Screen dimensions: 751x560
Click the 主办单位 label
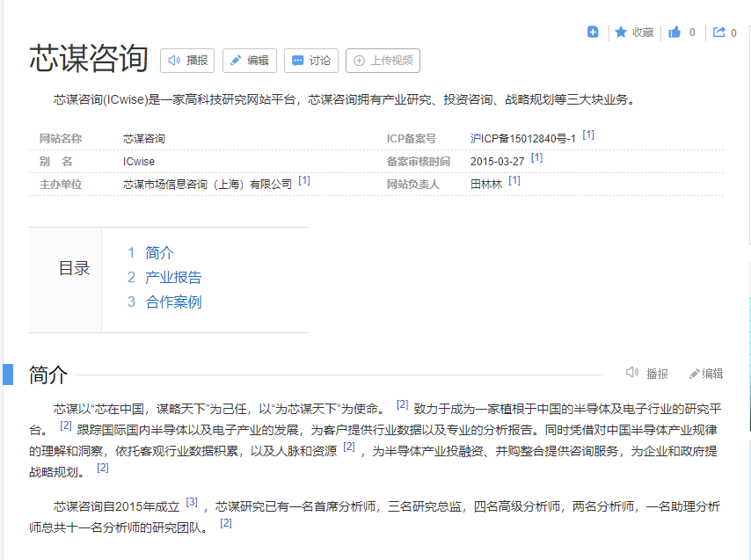click(x=61, y=185)
